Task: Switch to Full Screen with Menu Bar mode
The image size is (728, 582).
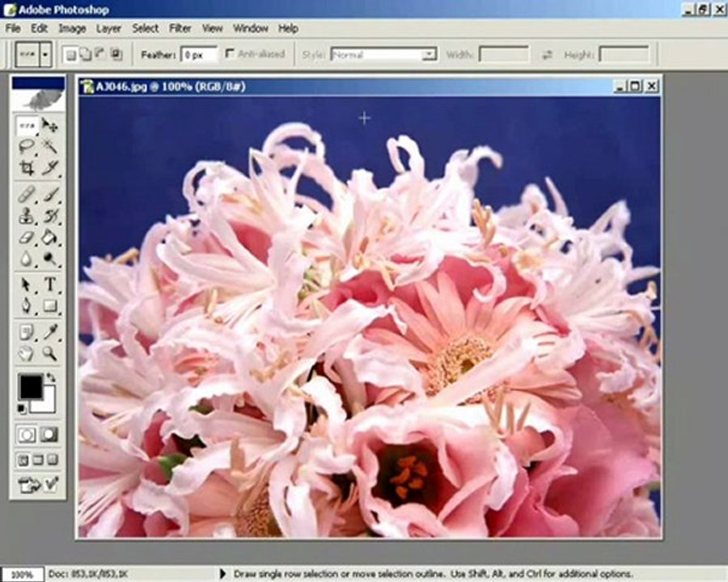Action: pos(37,460)
